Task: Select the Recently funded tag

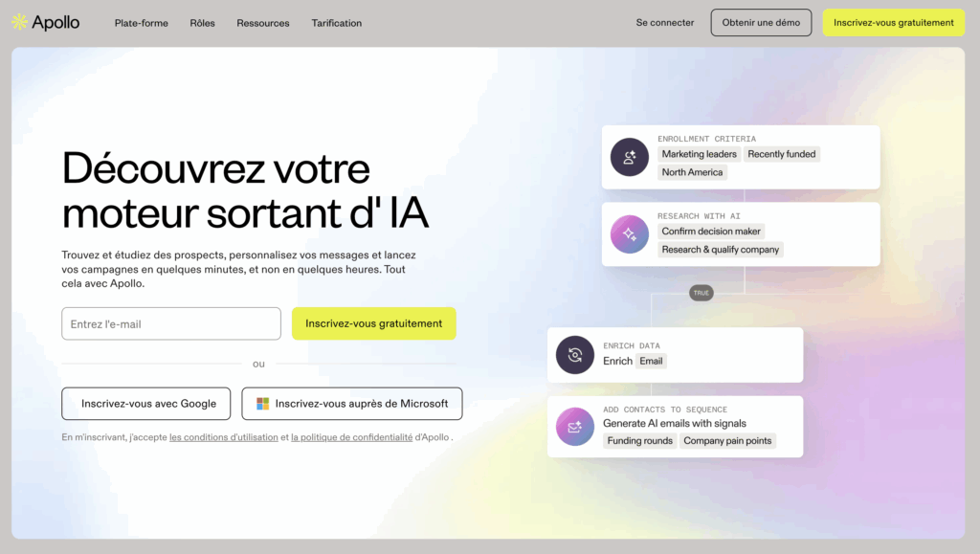Action: [x=782, y=154]
